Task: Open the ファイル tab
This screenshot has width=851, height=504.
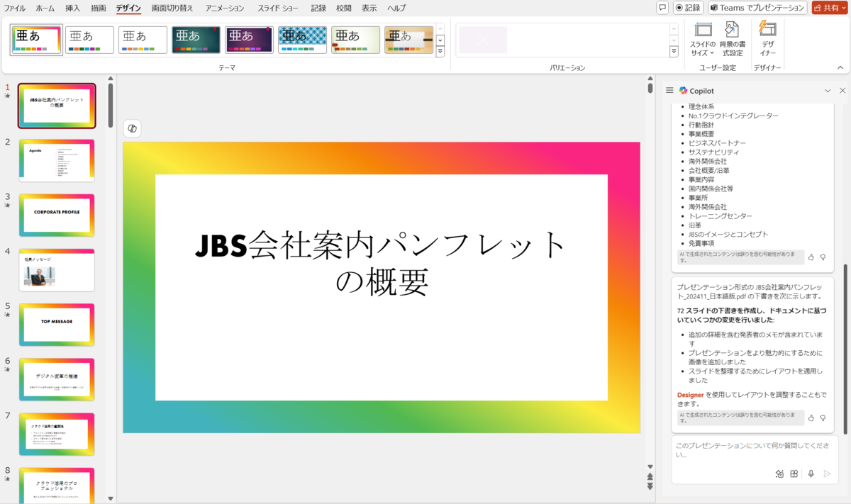Action: point(15,9)
